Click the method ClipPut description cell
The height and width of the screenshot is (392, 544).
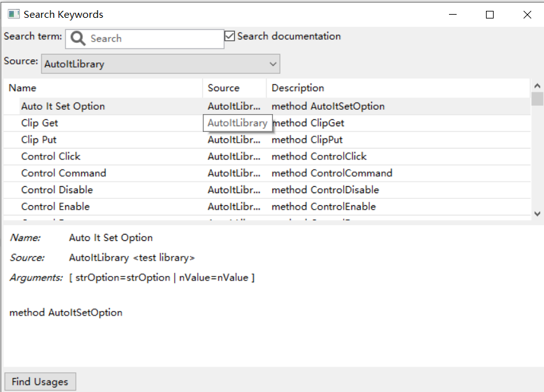[x=307, y=140]
